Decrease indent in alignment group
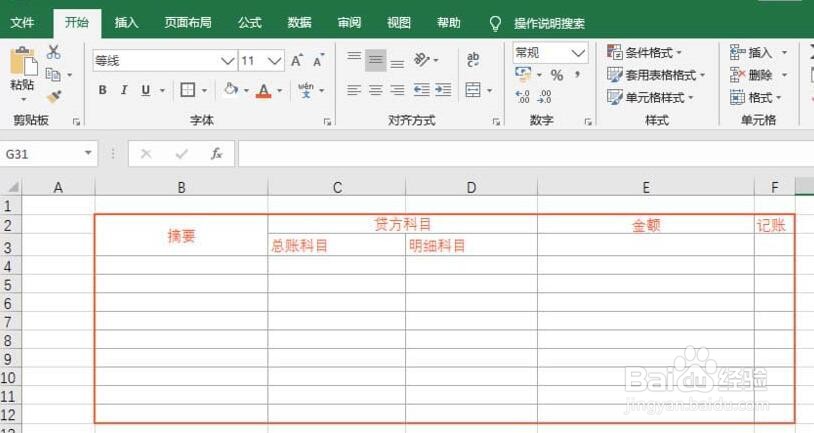The image size is (814, 433). coord(421,90)
